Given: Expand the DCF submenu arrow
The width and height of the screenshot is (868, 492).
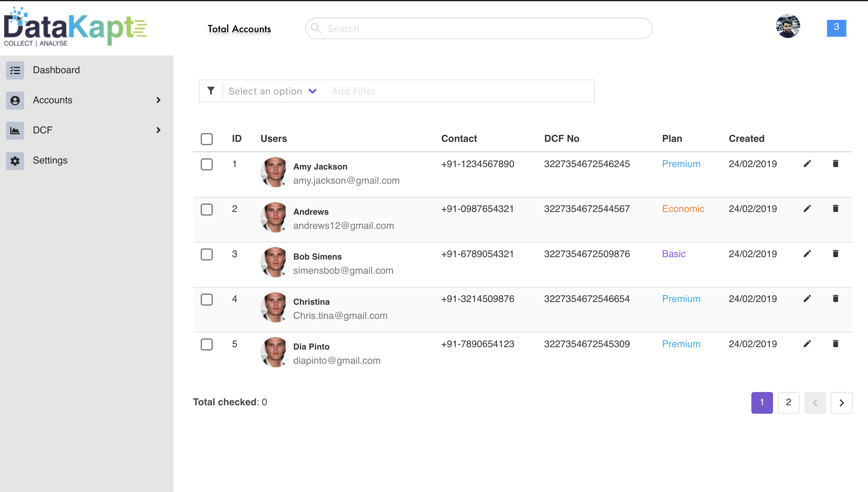Looking at the screenshot, I should [158, 130].
